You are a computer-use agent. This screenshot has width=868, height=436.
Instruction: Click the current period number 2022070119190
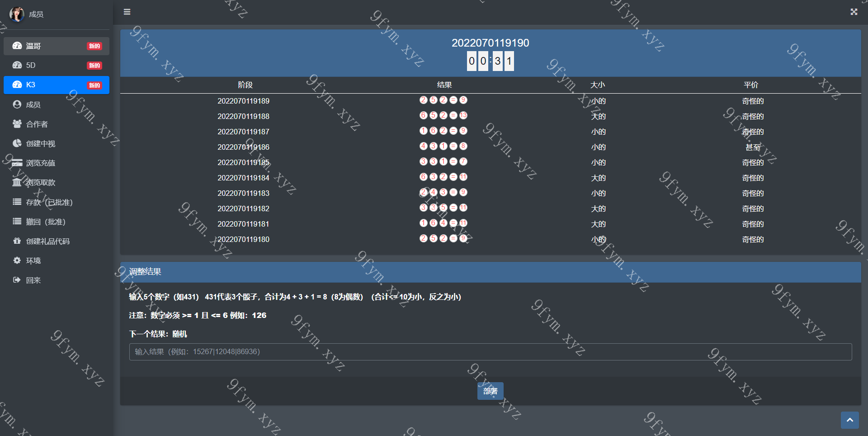point(491,43)
